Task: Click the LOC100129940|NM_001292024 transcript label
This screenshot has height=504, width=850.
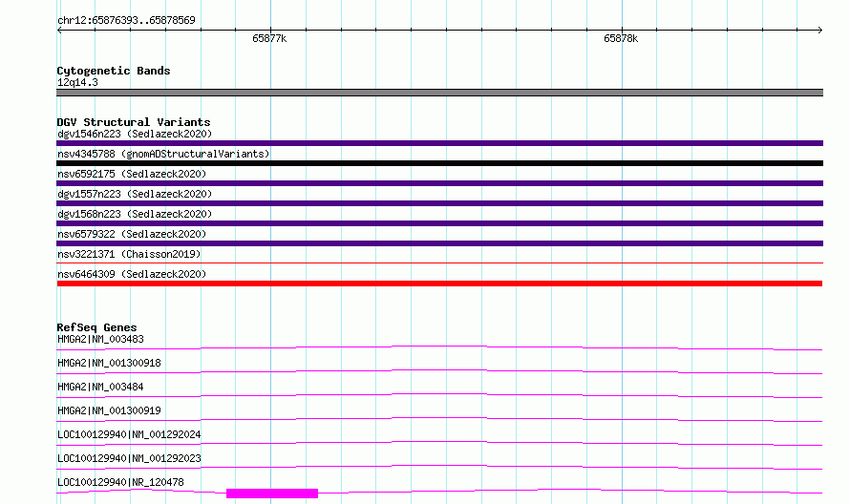Action: click(x=129, y=434)
